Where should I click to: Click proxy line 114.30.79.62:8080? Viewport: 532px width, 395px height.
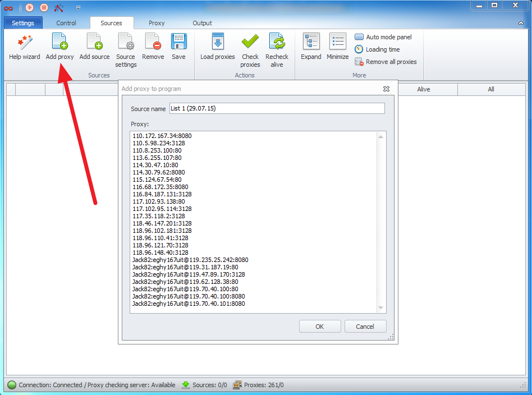[159, 172]
